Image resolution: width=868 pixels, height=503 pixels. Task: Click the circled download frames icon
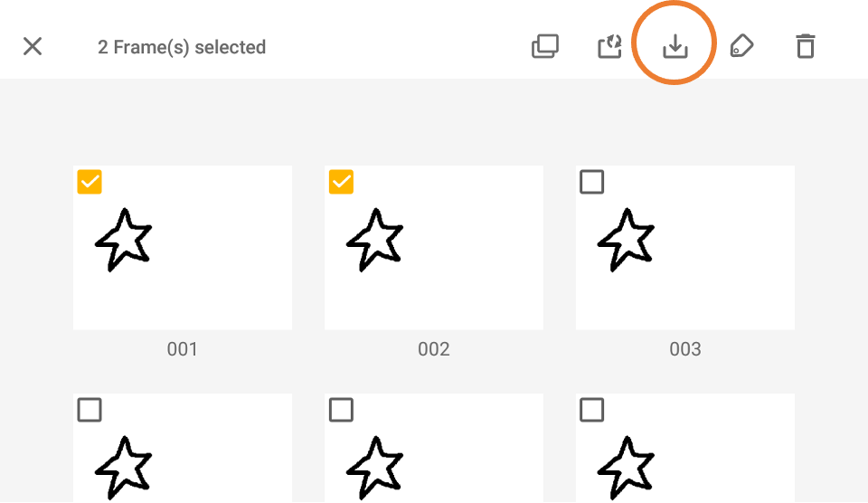click(x=675, y=46)
